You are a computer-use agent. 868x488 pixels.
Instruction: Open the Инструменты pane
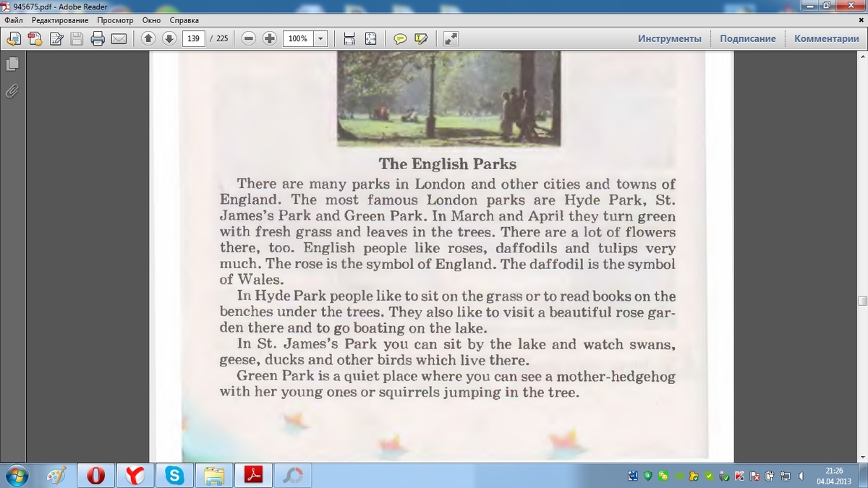[669, 39]
